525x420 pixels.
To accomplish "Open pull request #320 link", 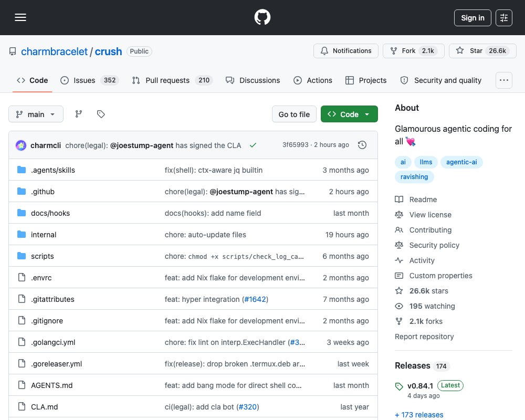I will (x=248, y=407).
